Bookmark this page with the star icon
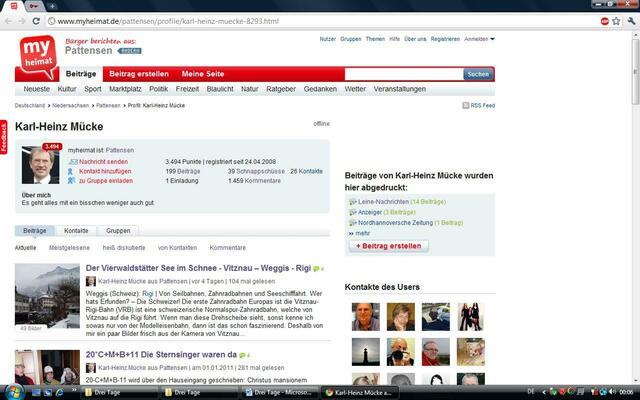 tap(616, 21)
